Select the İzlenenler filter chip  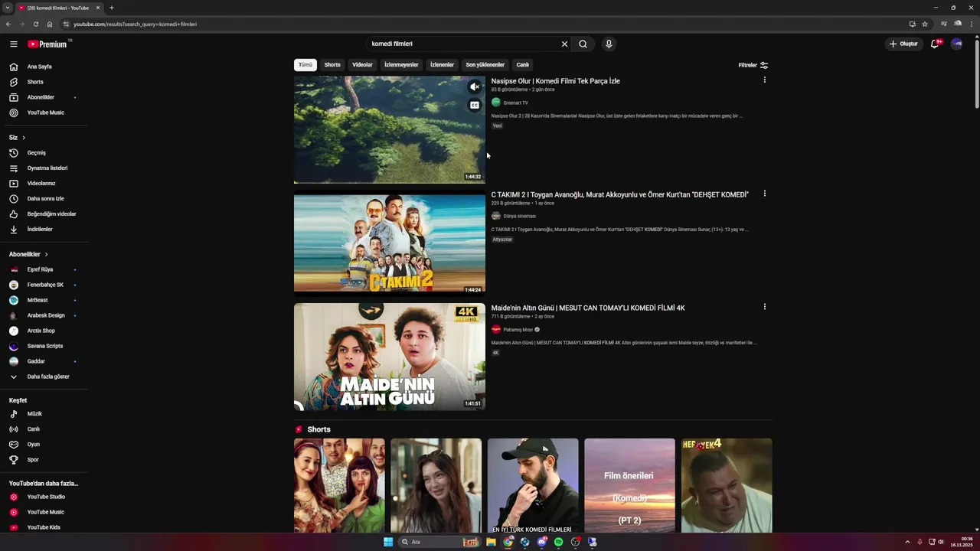[443, 65]
